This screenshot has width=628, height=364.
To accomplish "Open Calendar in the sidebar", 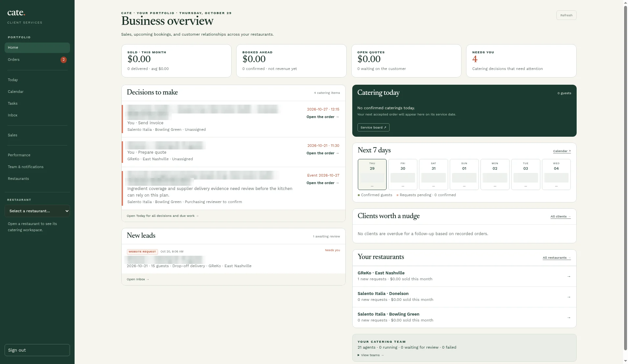I will point(37,92).
